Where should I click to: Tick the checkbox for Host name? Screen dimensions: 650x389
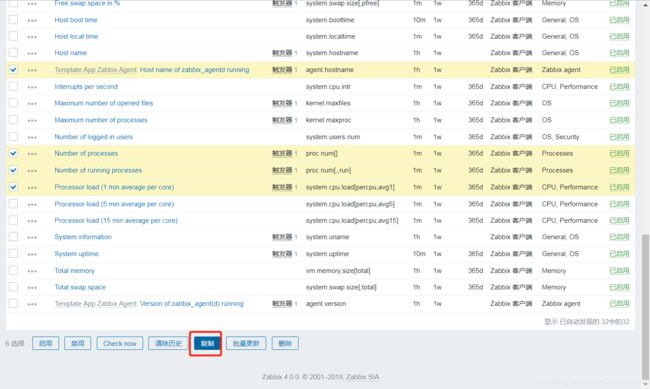(13, 53)
